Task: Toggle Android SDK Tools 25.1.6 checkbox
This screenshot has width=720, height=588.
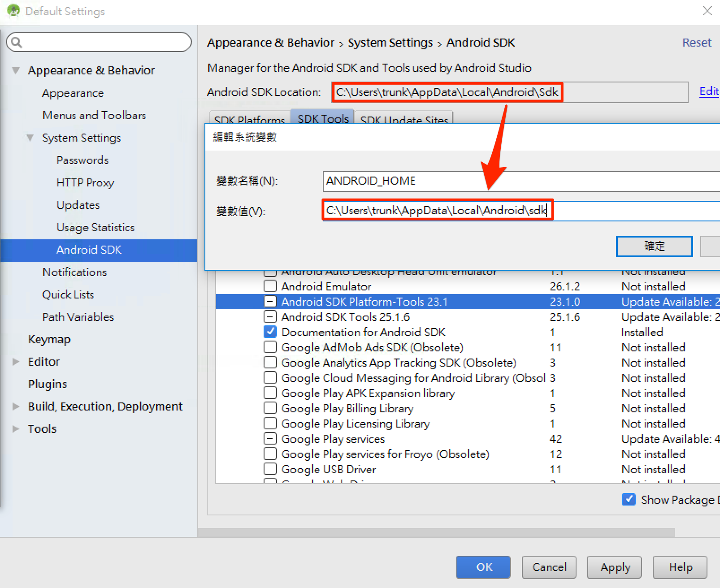Action: tap(270, 316)
